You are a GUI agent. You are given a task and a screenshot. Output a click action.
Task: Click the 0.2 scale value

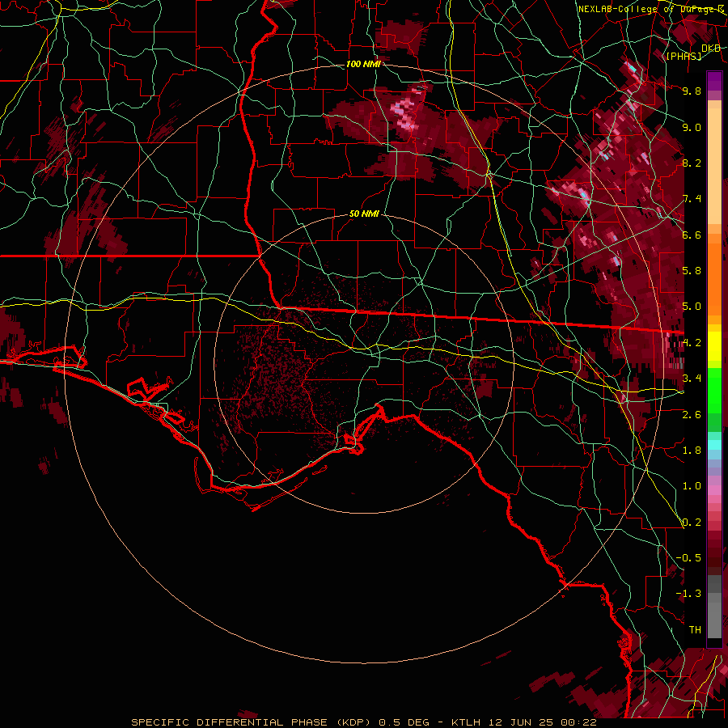tap(692, 523)
